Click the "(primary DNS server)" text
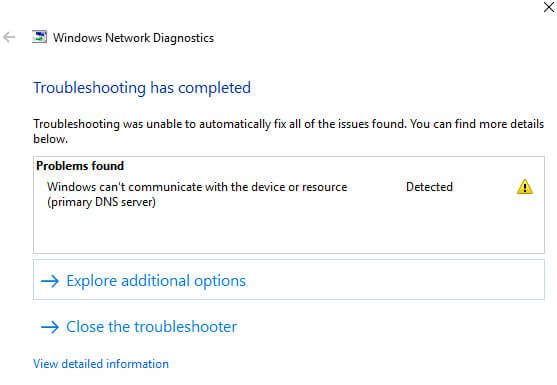 pos(101,202)
